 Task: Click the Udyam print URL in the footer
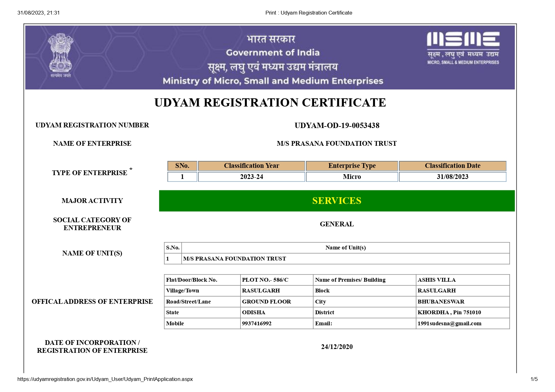(105, 379)
